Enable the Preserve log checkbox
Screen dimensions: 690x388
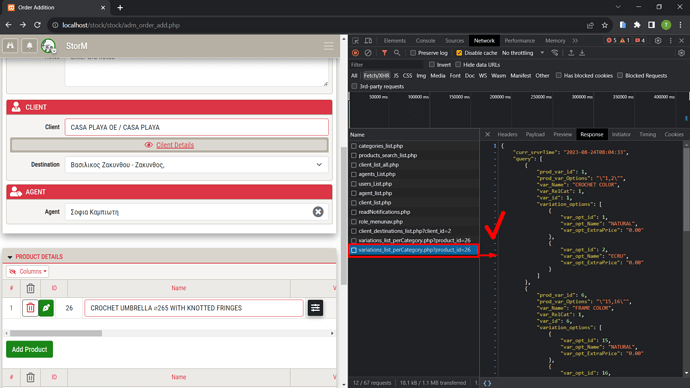point(413,53)
